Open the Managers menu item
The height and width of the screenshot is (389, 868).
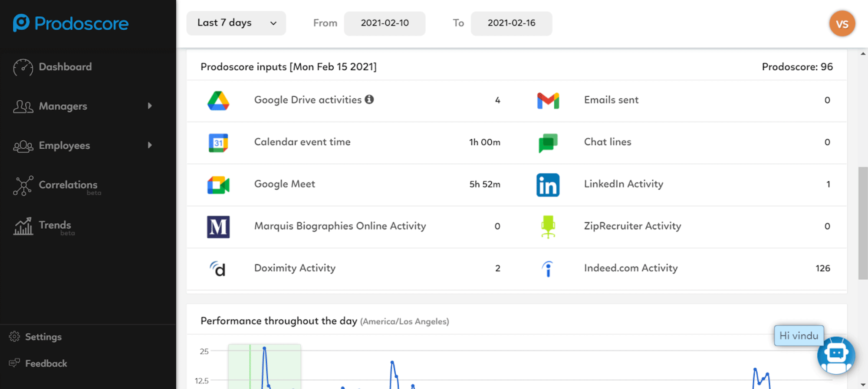point(63,106)
